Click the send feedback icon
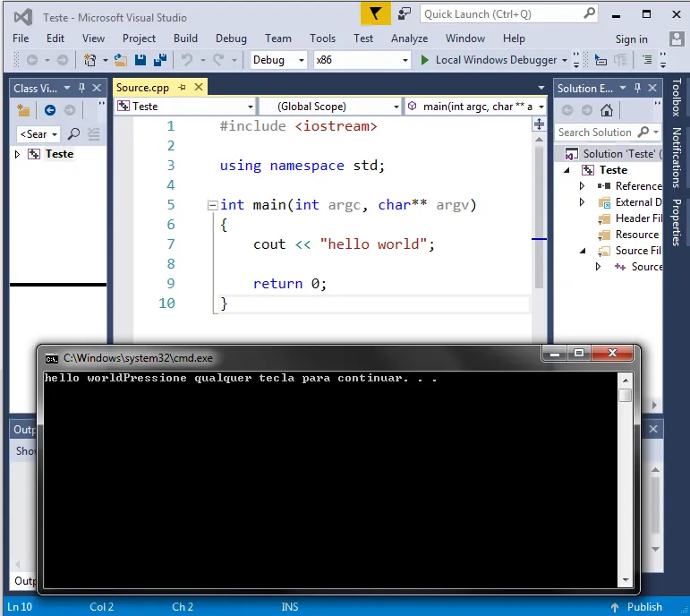This screenshot has height=616, width=690. pyautogui.click(x=405, y=13)
